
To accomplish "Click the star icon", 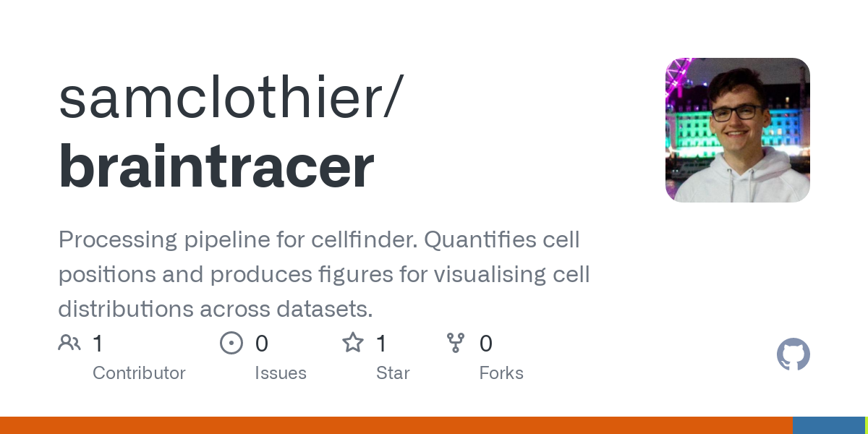I will [353, 342].
